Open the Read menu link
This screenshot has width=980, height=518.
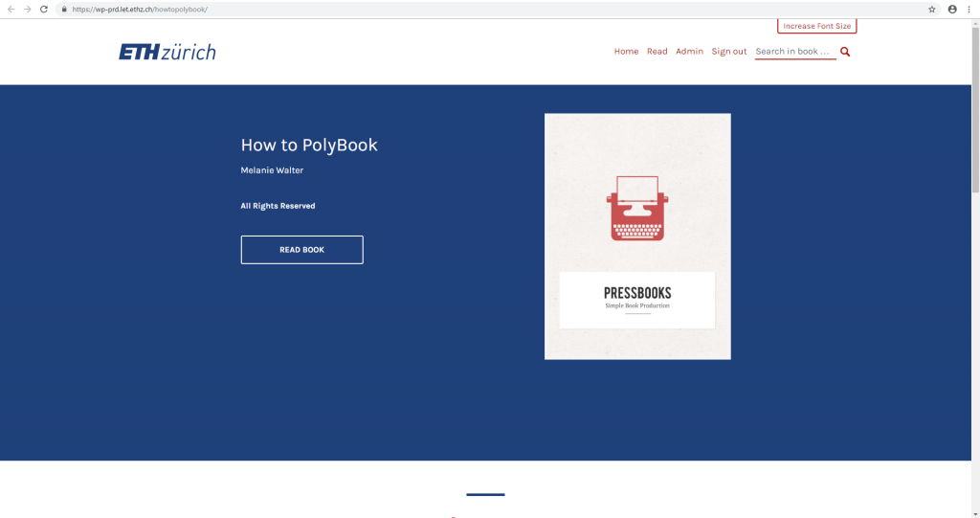(657, 52)
